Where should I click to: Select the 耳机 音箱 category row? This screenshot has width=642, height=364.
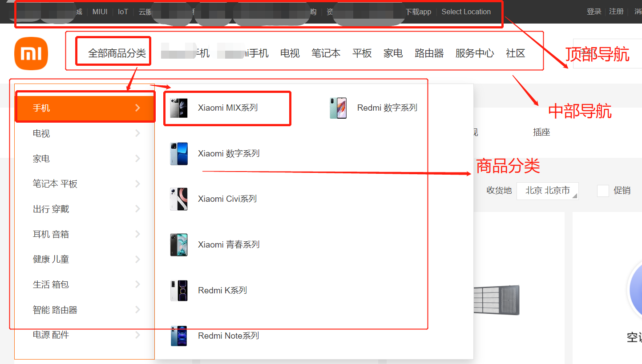coord(85,234)
